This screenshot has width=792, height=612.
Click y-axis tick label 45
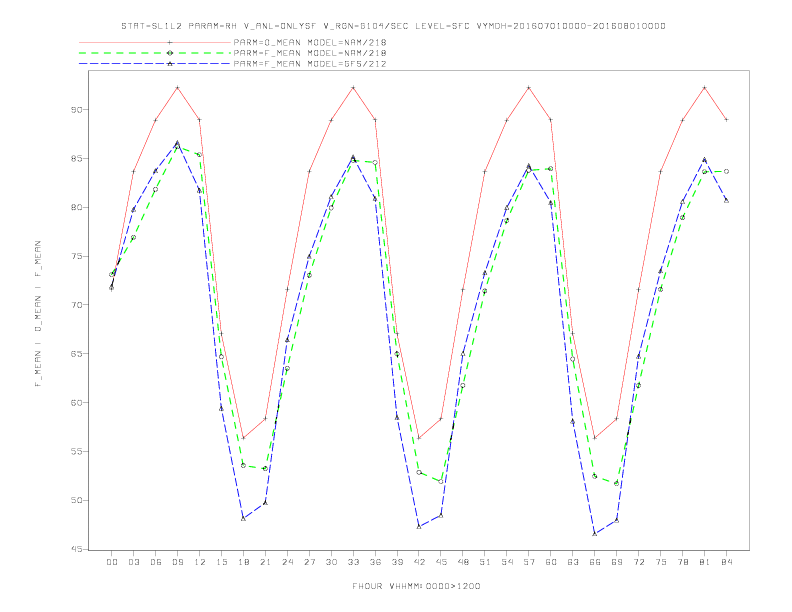tap(76, 549)
